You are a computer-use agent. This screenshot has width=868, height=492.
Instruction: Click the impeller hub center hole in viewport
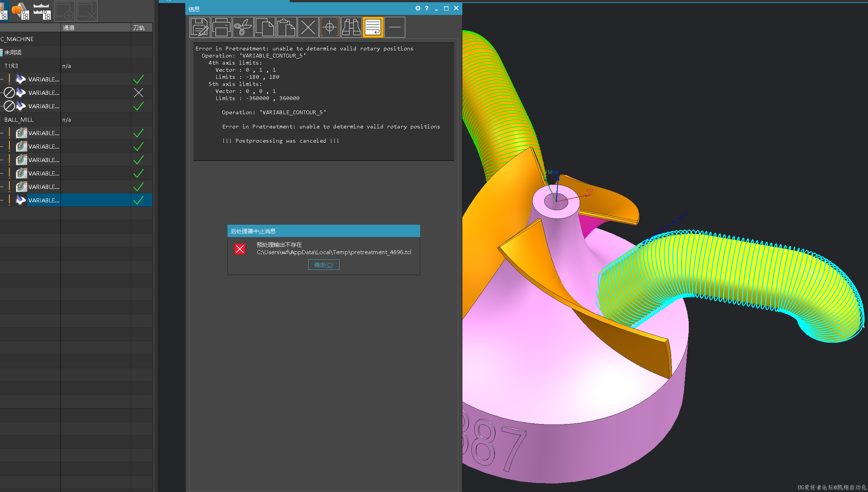(x=556, y=202)
